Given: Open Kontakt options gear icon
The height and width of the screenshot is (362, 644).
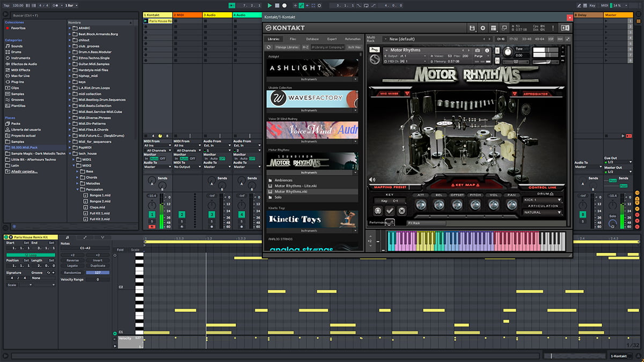Looking at the screenshot, I should 482,28.
